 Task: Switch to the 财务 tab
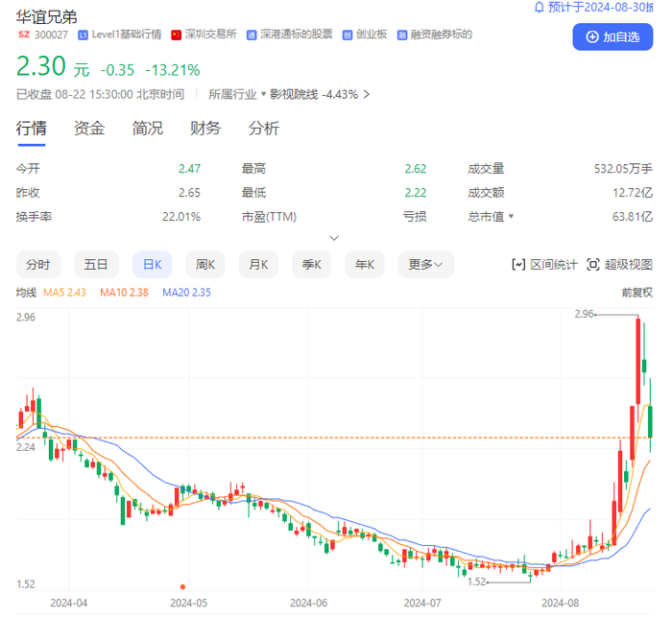[x=205, y=129]
